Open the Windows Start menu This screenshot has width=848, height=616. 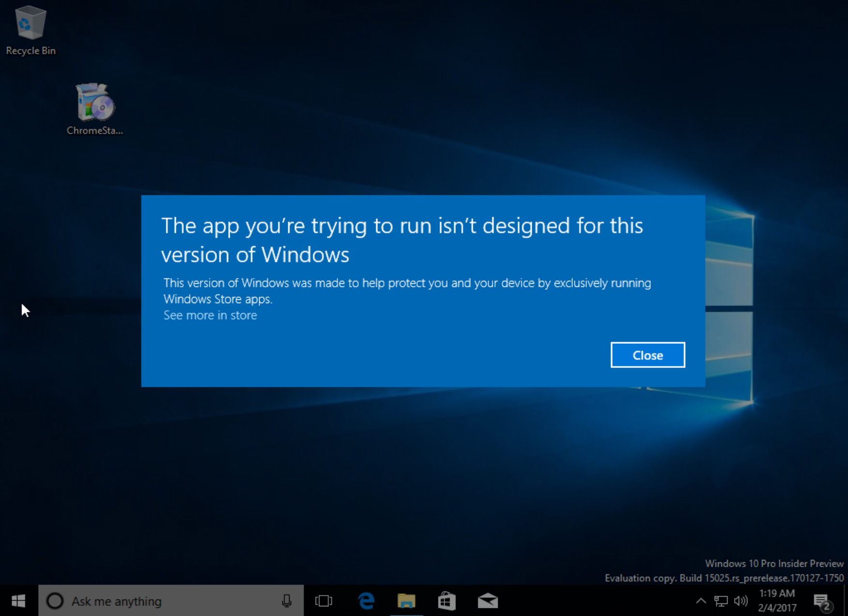coord(18,601)
